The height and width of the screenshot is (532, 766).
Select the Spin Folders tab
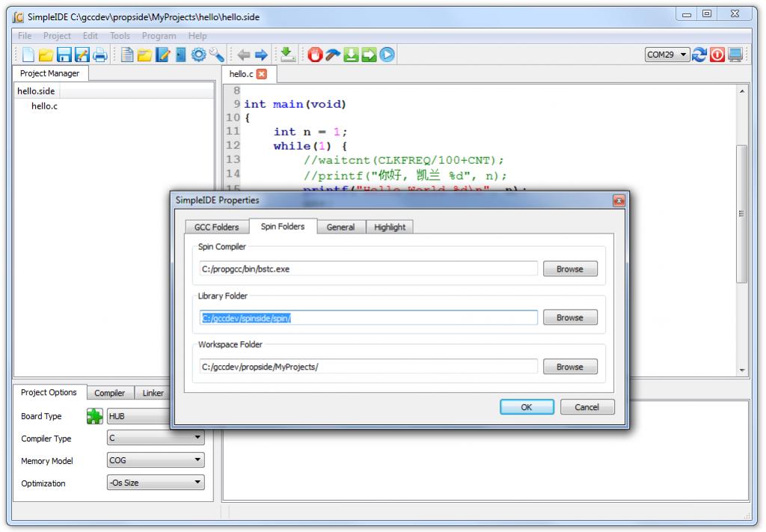coord(282,226)
